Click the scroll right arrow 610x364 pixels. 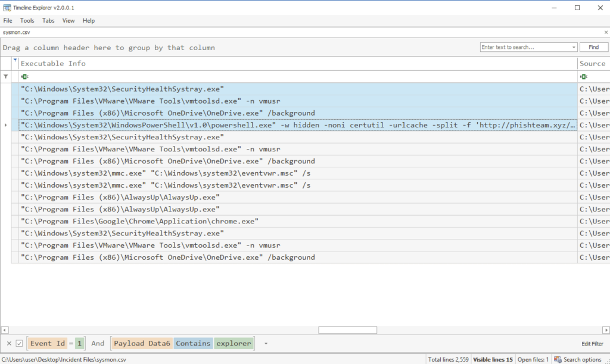point(606,330)
